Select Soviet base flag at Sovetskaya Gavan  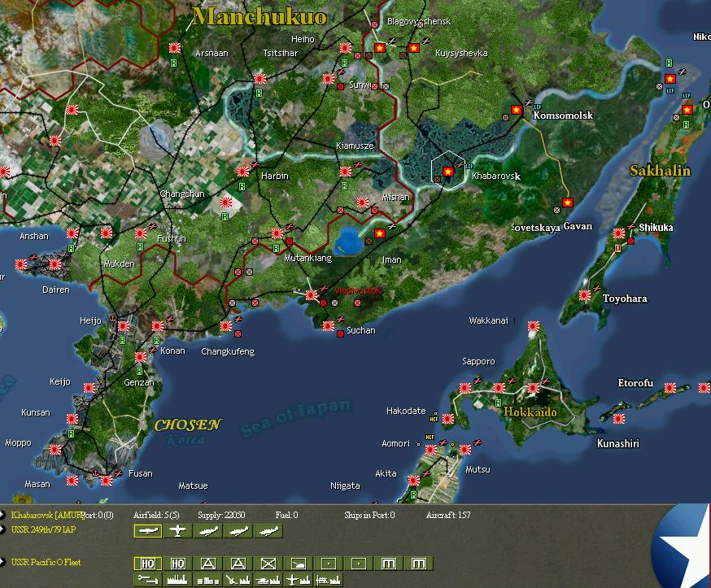(567, 203)
